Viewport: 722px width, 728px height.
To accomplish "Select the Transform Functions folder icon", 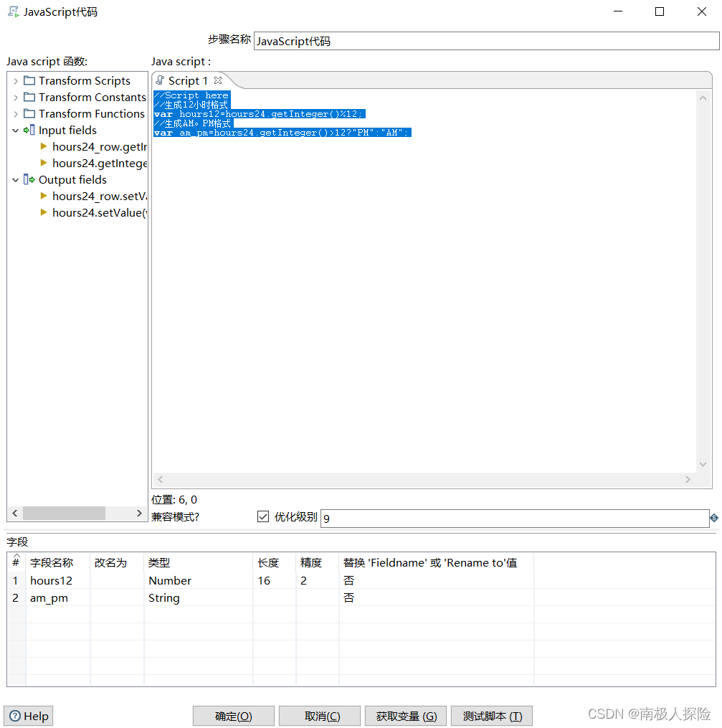I will tap(29, 114).
